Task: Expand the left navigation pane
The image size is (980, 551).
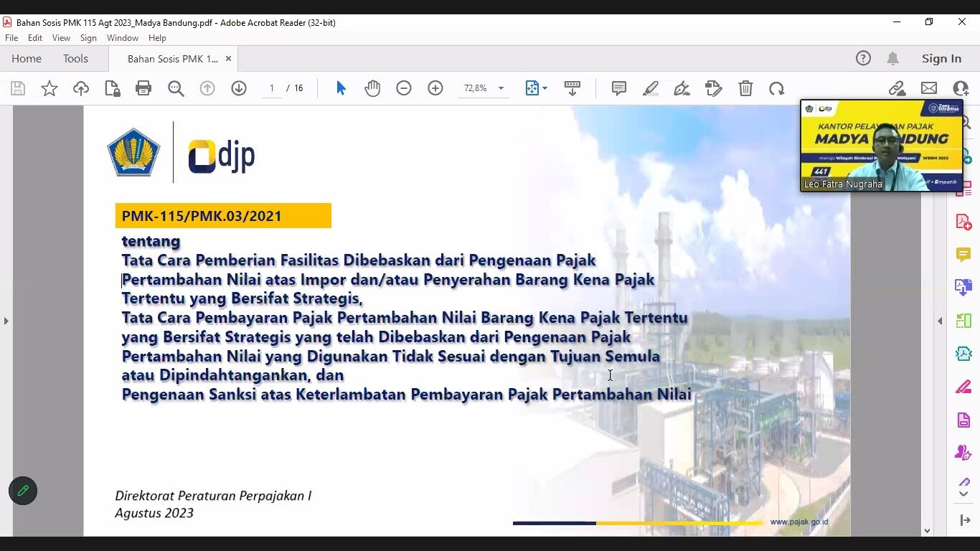Action: pyautogui.click(x=6, y=321)
